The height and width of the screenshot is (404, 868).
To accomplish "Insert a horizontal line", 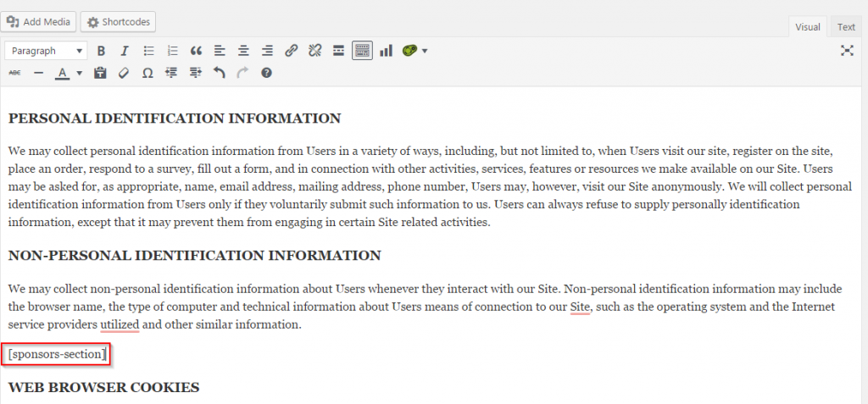I will tap(38, 73).
